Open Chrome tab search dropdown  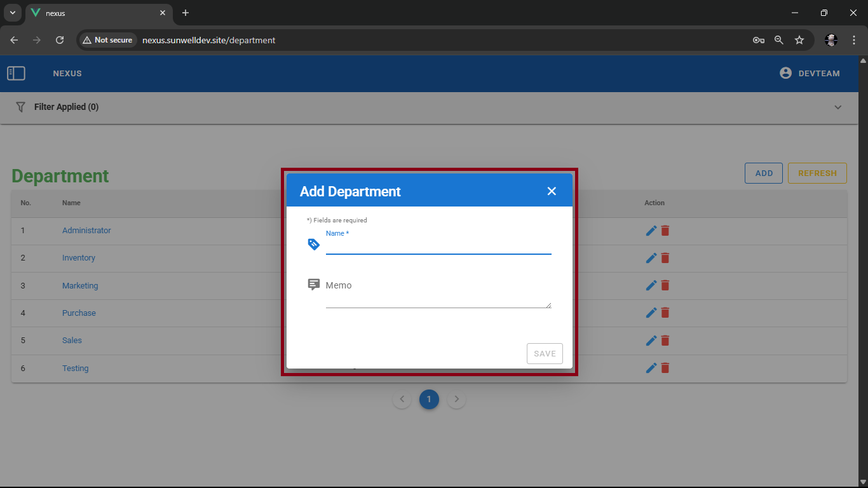[12, 13]
